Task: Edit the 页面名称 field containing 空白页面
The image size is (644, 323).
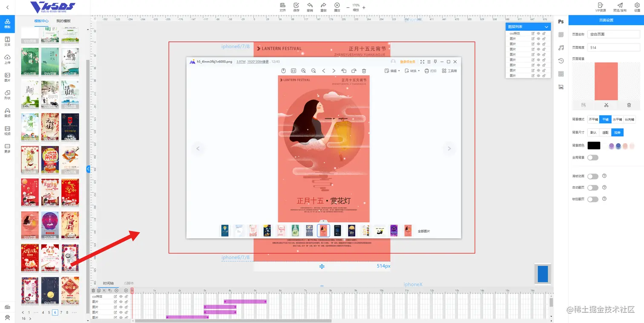Action: point(613,34)
